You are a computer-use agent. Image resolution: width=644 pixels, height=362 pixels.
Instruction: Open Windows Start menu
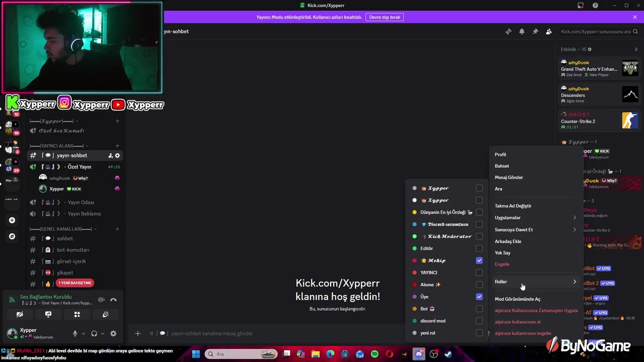tap(196, 354)
